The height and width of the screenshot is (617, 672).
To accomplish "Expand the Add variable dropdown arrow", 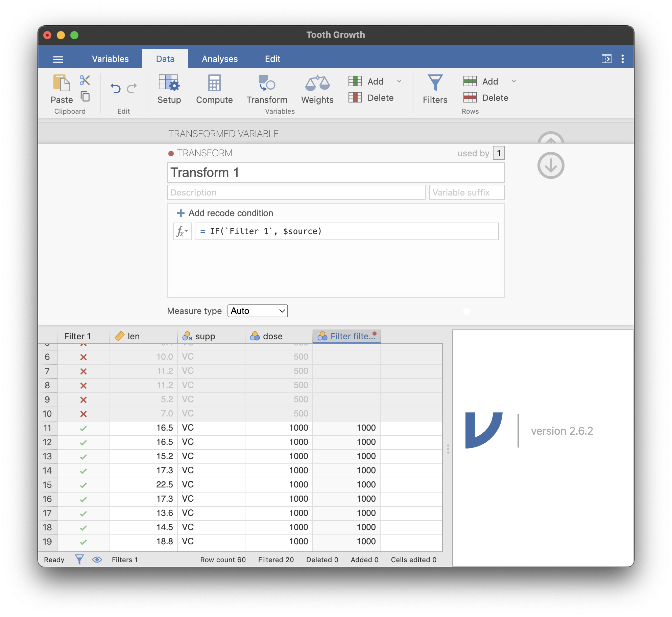I will pyautogui.click(x=399, y=81).
